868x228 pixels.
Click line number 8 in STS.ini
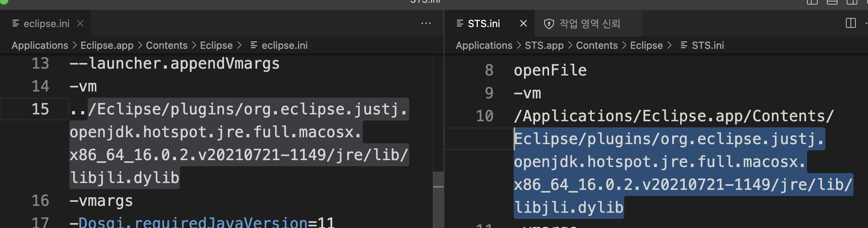tap(489, 71)
